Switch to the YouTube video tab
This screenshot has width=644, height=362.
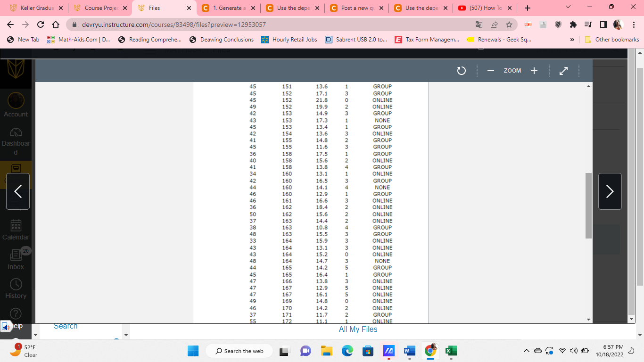pos(485,8)
